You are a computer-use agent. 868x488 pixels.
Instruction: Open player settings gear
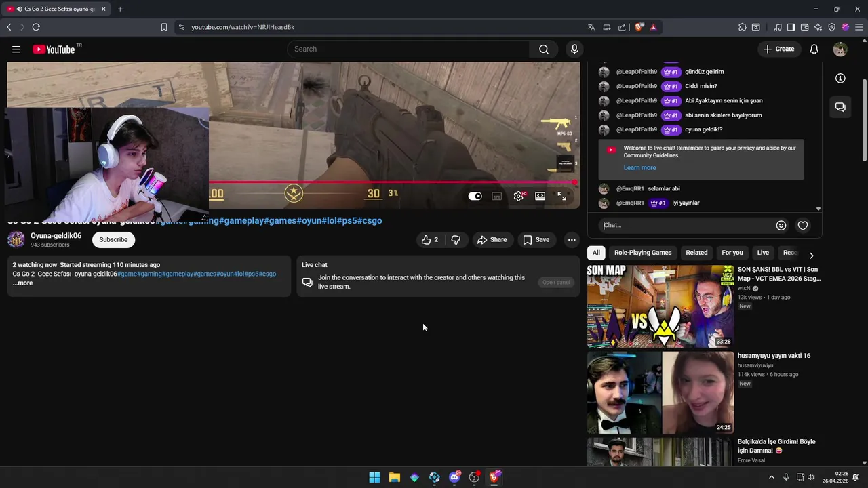click(x=519, y=196)
